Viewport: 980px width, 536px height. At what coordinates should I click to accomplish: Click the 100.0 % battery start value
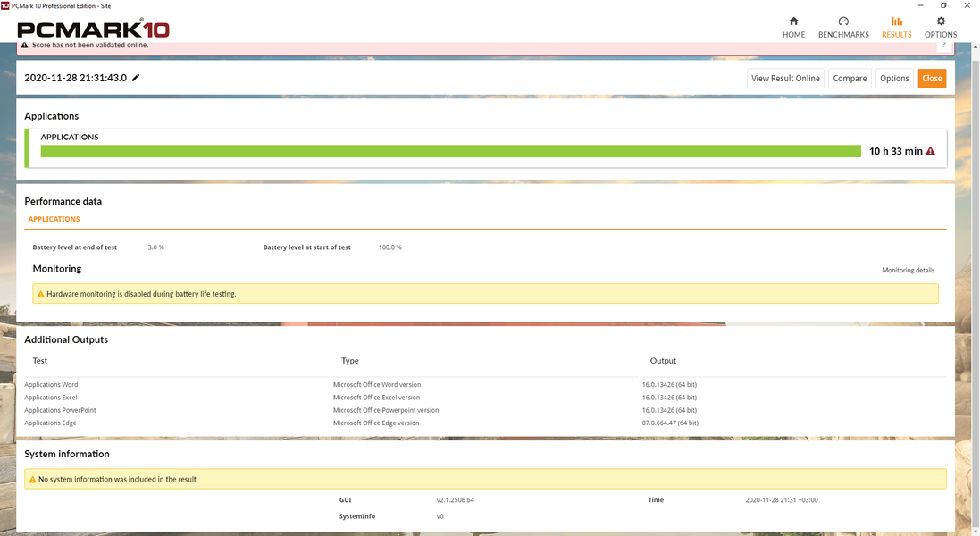[390, 247]
